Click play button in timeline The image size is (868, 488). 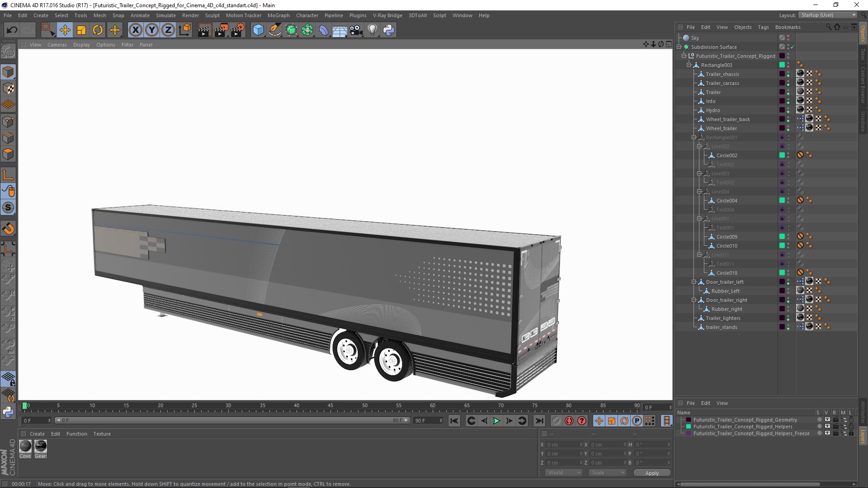(496, 421)
